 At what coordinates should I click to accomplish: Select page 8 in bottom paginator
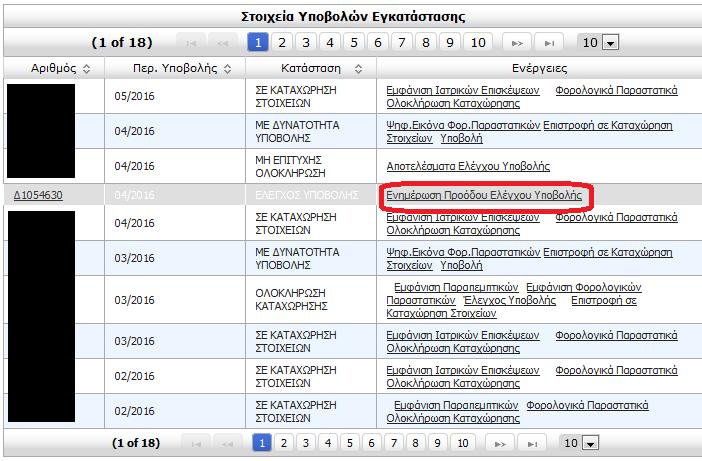pyautogui.click(x=415, y=443)
